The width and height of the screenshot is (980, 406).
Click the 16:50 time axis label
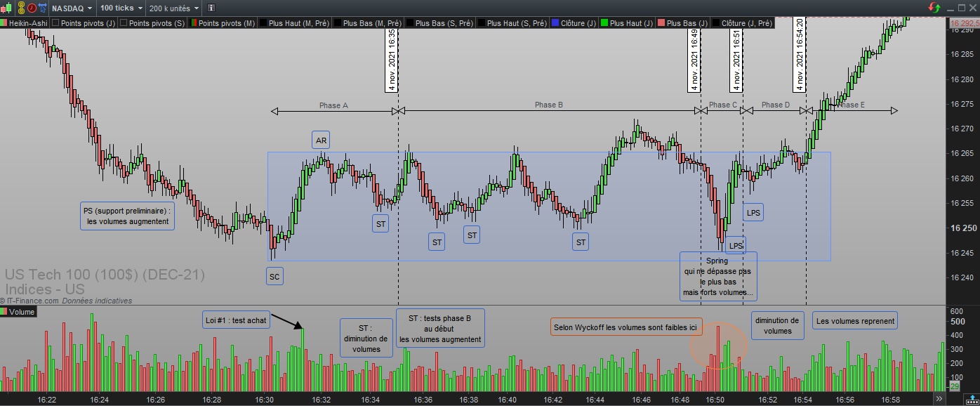pos(715,399)
